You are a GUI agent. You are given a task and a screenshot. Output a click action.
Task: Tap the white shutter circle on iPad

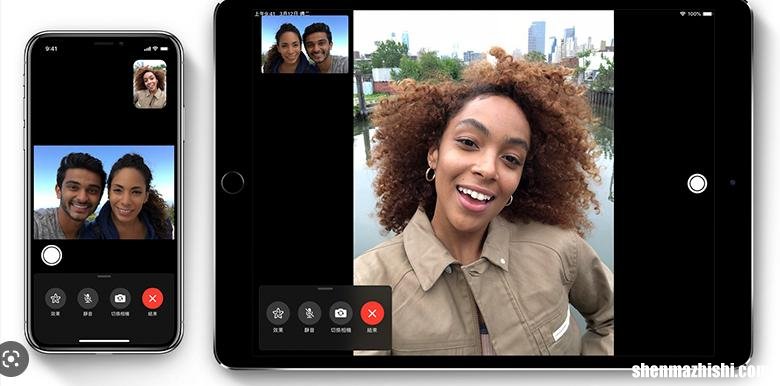[x=697, y=183]
